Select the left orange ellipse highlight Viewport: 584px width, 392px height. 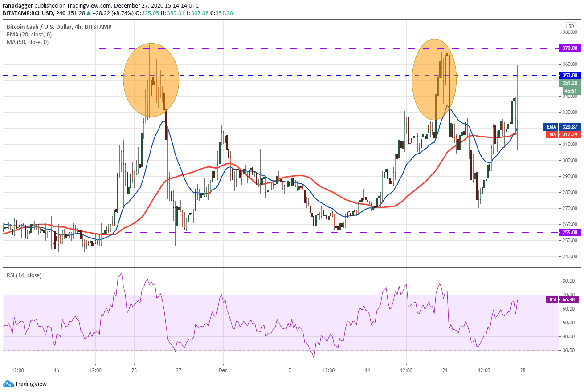click(151, 81)
